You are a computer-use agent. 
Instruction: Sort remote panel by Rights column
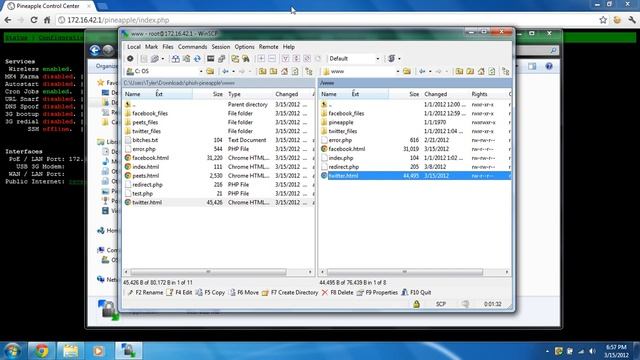[x=479, y=94]
